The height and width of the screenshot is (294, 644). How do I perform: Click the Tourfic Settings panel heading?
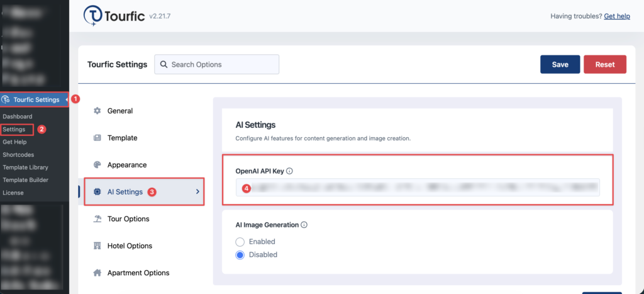117,65
